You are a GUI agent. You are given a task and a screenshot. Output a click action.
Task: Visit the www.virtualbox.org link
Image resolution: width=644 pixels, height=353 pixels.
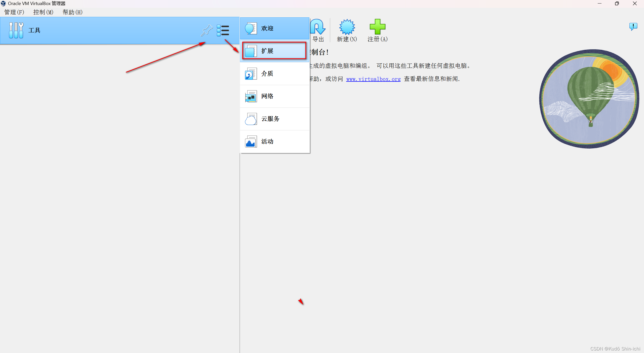373,79
